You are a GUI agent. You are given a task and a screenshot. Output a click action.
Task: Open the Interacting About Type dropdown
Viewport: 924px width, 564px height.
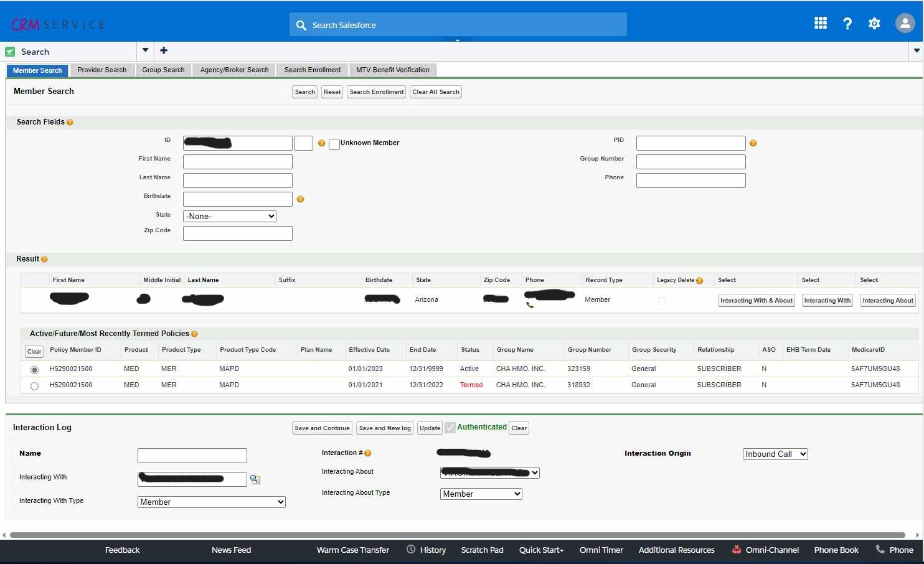(x=481, y=494)
